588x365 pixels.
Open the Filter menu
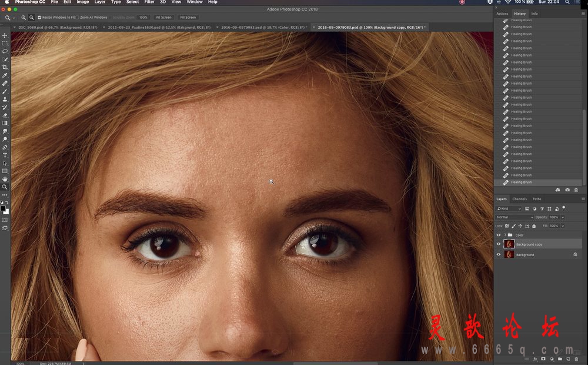tap(149, 2)
